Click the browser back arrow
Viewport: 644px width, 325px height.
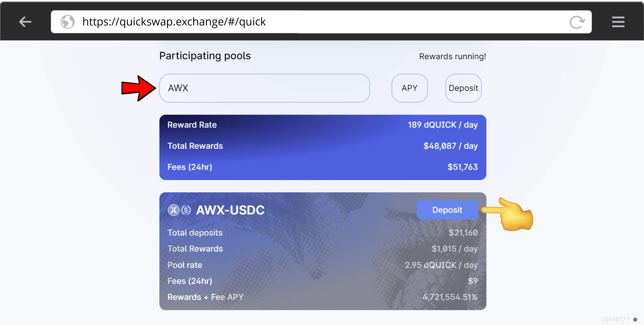(25, 22)
